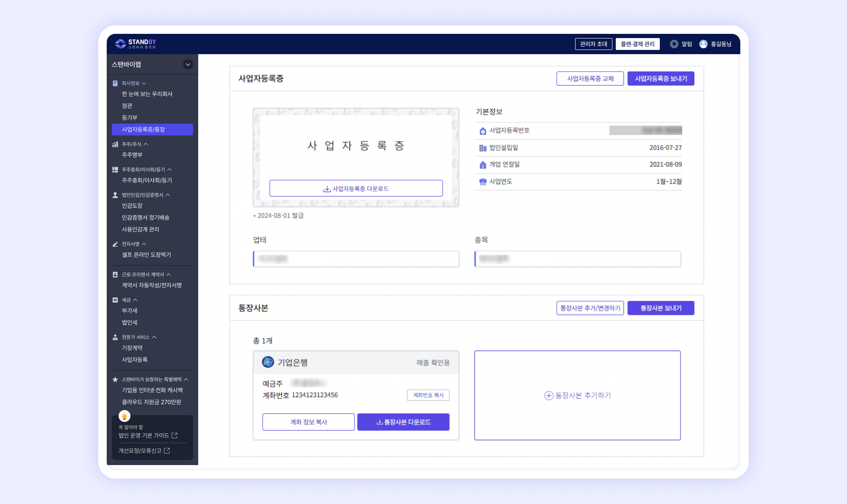Open the 스탠바이랩 company dropdown arrow
Screen dimensions: 847x504
tap(188, 64)
